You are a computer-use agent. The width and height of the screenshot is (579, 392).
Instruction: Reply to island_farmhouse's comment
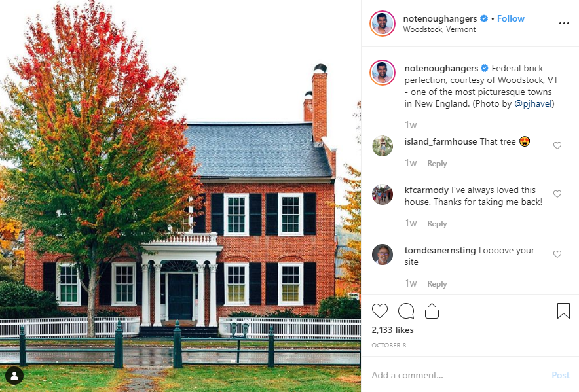(x=438, y=164)
